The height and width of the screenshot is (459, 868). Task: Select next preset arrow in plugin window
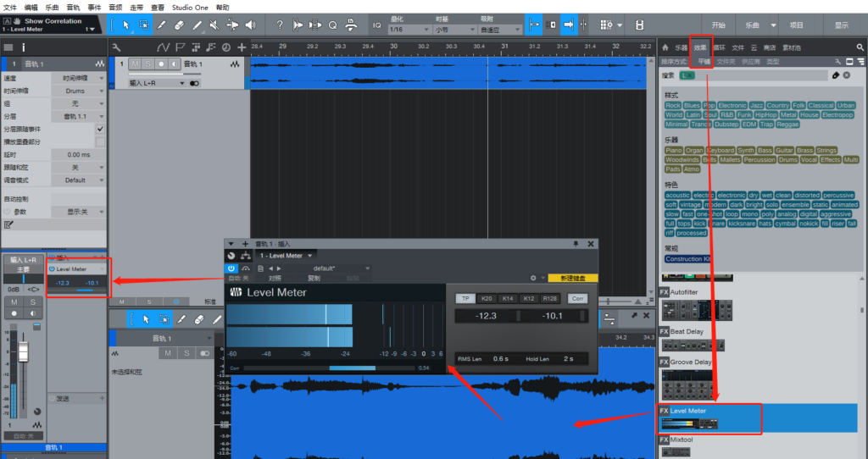(278, 268)
